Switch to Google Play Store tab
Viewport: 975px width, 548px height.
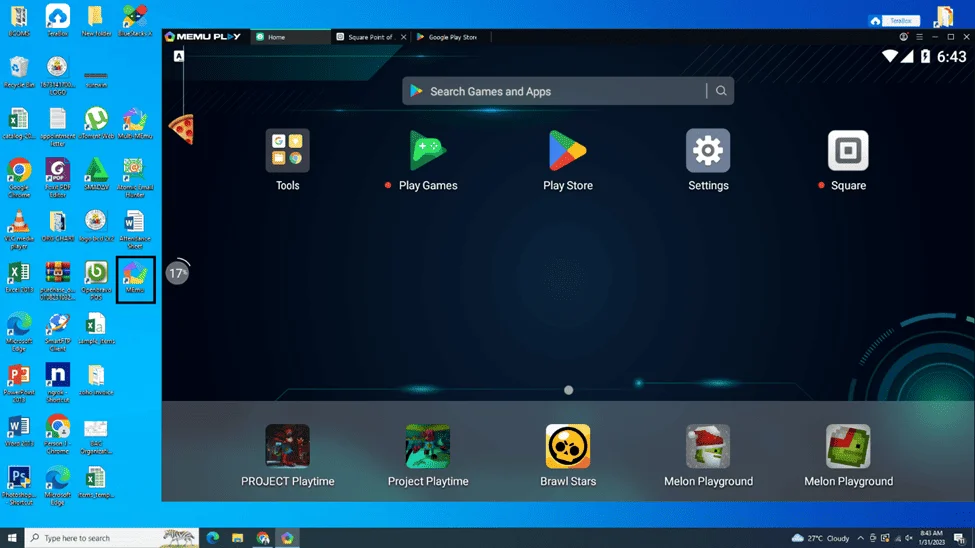(x=451, y=37)
